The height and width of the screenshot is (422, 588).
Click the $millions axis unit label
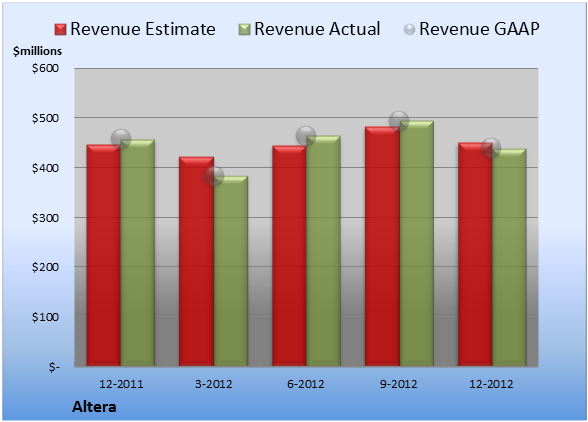37,51
